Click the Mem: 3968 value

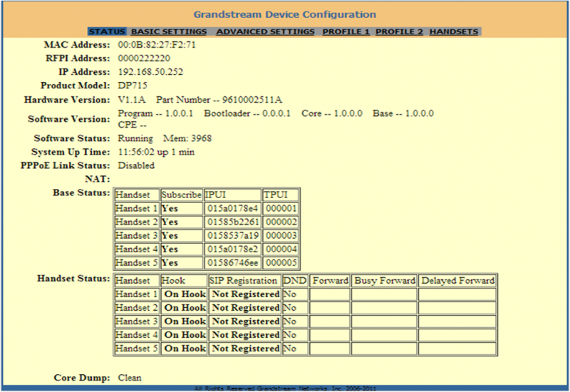click(x=187, y=138)
